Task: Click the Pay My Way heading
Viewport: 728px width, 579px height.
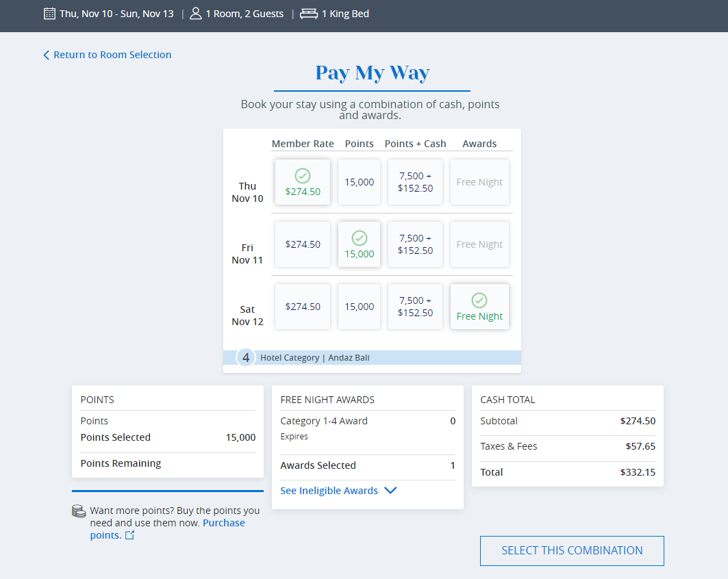Action: tap(373, 73)
